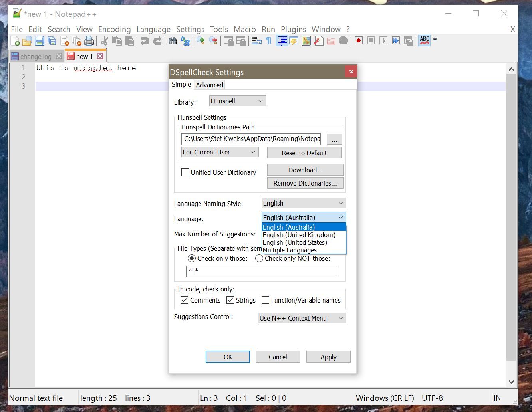This screenshot has height=412, width=532.
Task: Click the Undo arrow icon
Action: (x=145, y=41)
